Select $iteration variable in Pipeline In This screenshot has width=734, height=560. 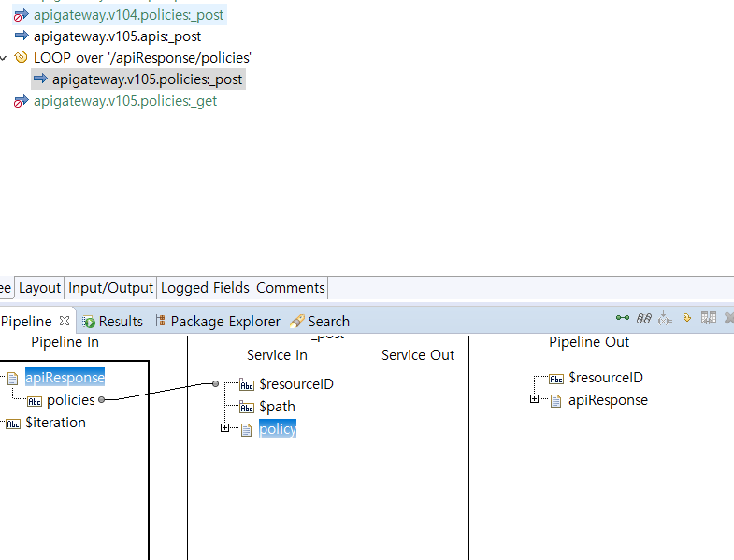tap(55, 423)
